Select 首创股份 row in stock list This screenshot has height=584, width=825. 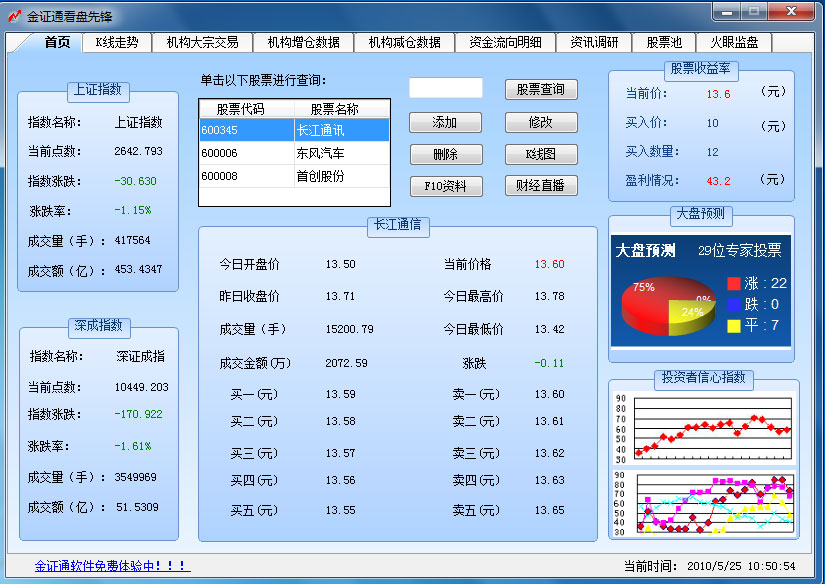[294, 176]
